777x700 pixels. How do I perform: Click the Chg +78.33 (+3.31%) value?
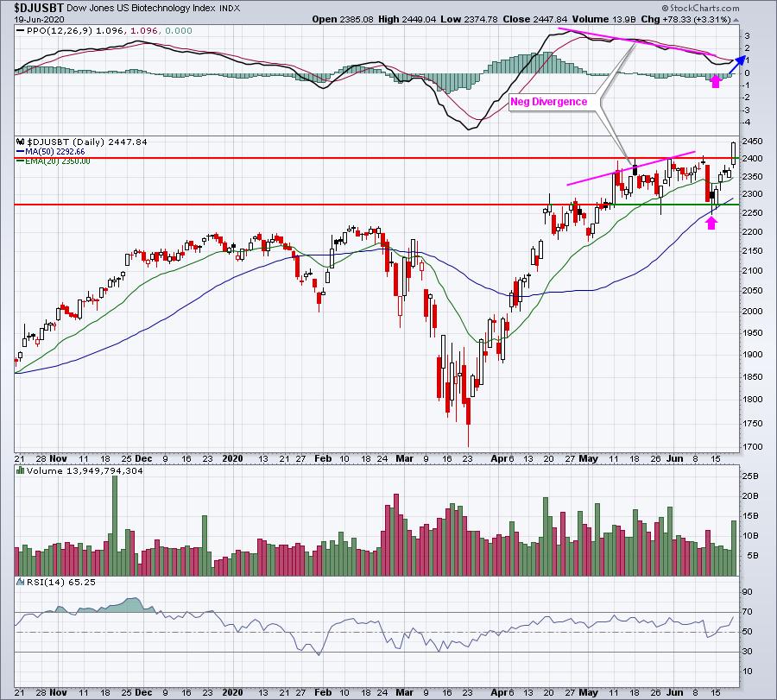[685, 19]
